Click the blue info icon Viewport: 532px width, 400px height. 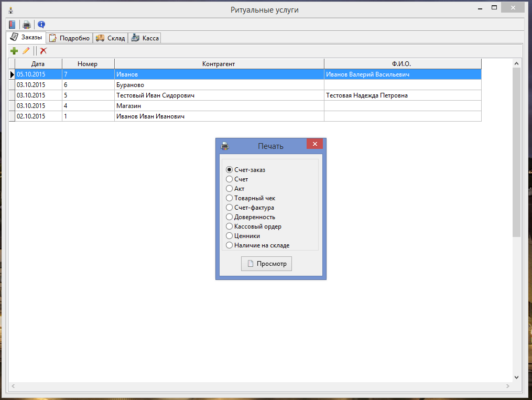(x=41, y=25)
